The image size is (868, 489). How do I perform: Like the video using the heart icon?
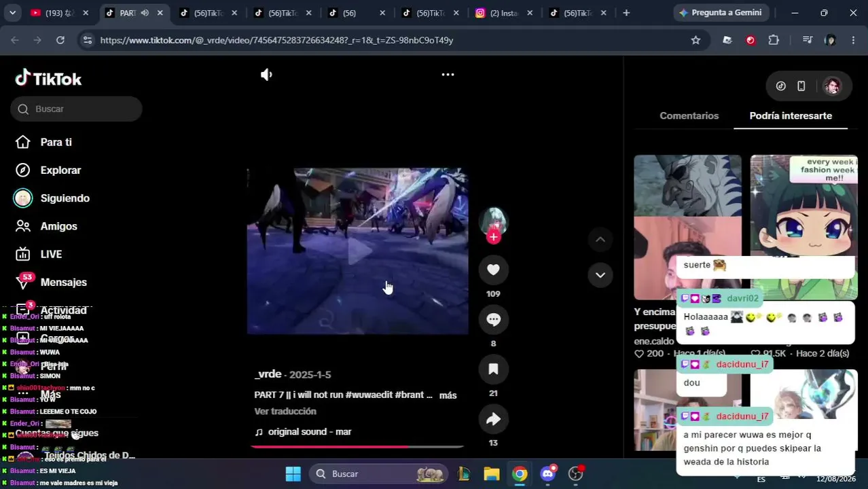pyautogui.click(x=493, y=270)
